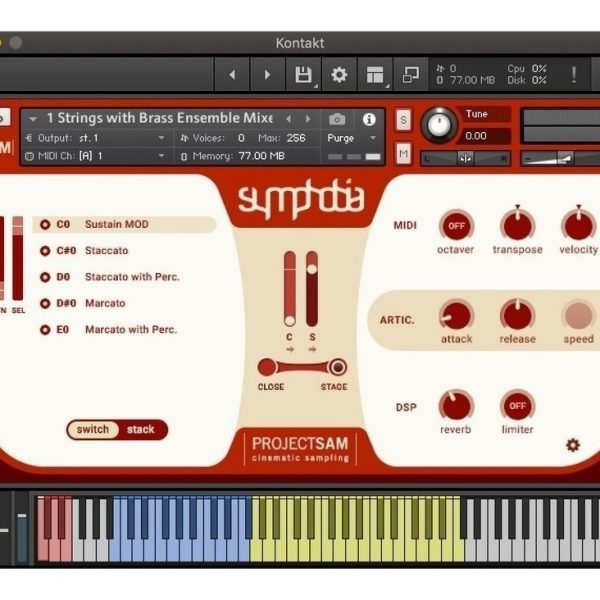Click the transpose knob
Screen dimensions: 600x600
pos(517,225)
